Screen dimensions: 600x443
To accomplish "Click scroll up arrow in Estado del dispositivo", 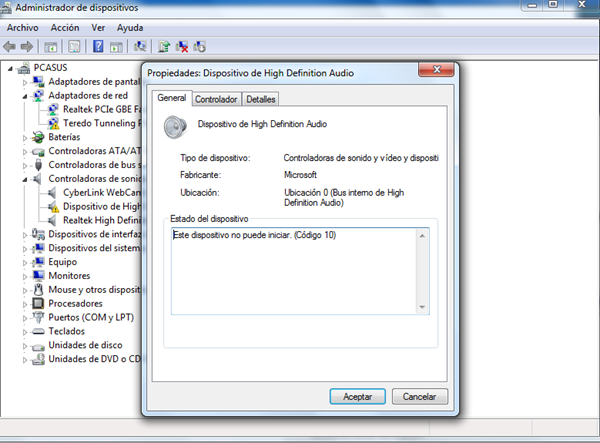I will click(x=422, y=236).
